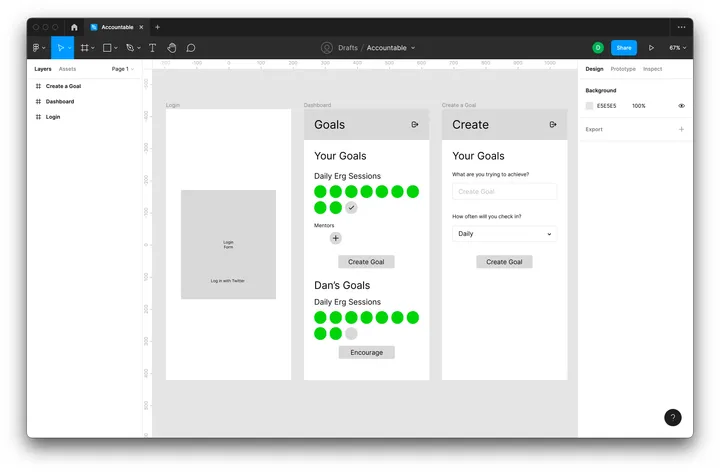Edit the 100% background opacity value
720x473 pixels.
point(639,106)
